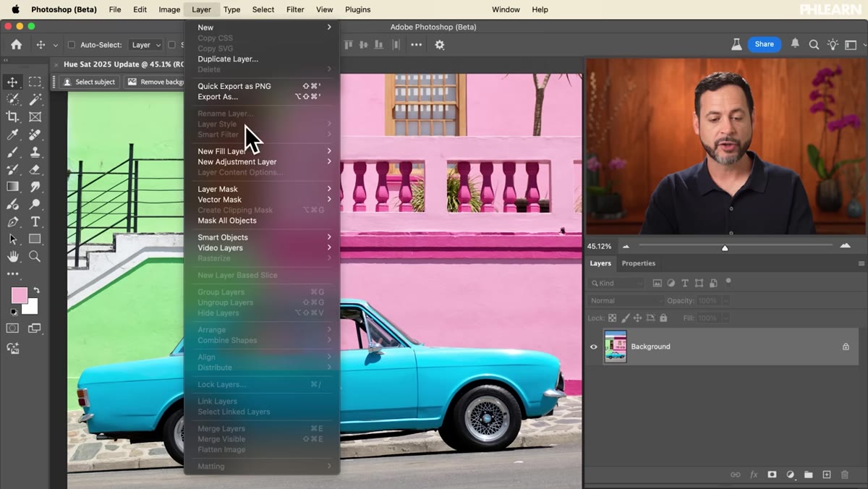Select the Rectangle shape tool

pyautogui.click(x=35, y=239)
